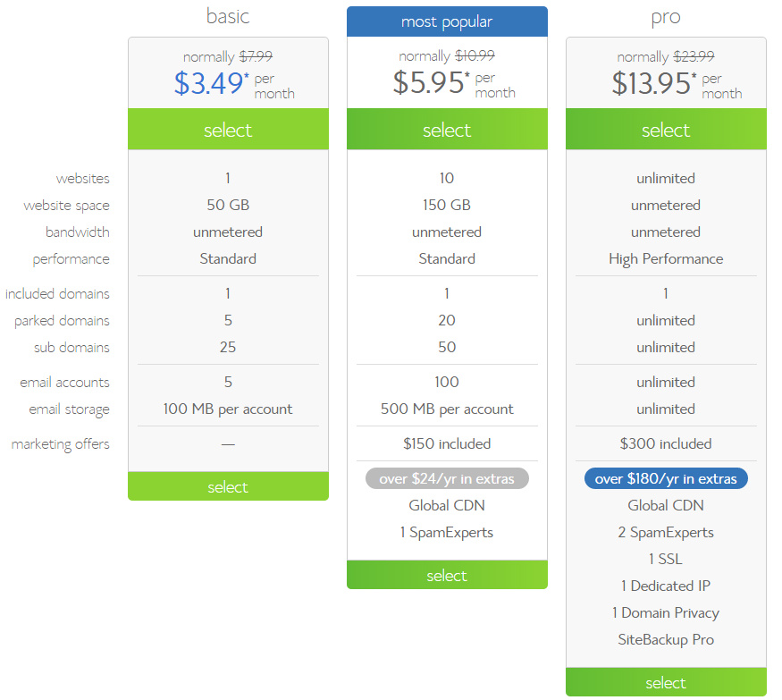
Task: Click the bottom select button of most popular plan
Action: point(447,575)
